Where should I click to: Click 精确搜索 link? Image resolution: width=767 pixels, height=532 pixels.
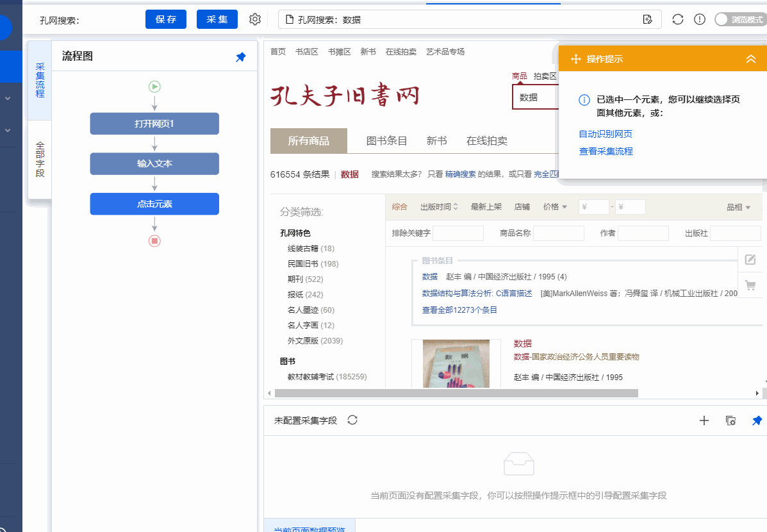(460, 174)
